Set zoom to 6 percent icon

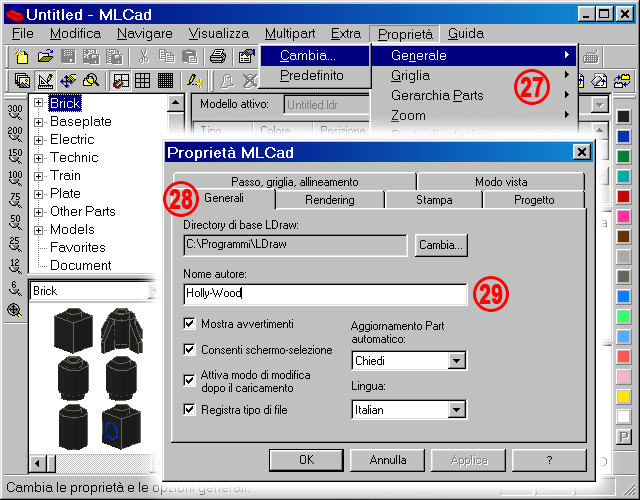tap(15, 289)
